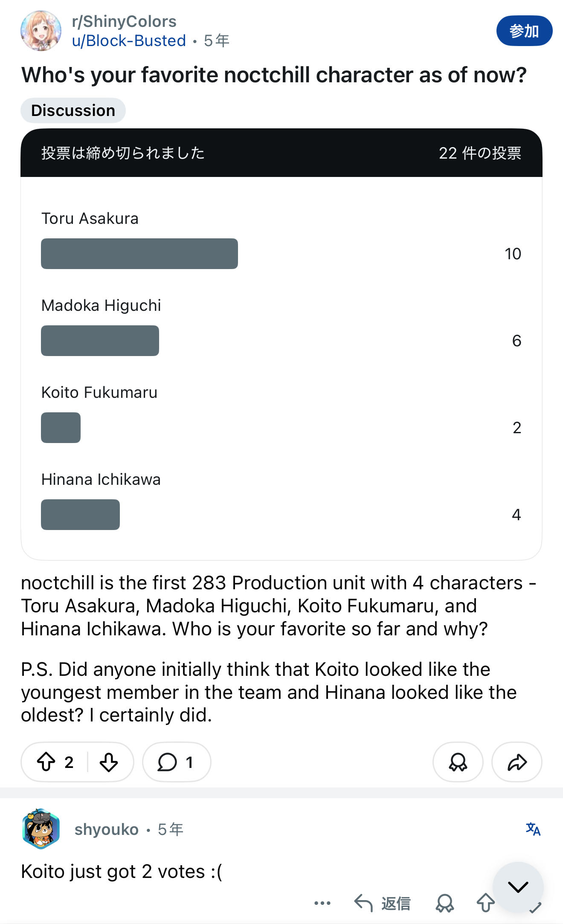Tap the Madoka Higuchi poll result bar
Screen dimensions: 563x924
click(x=100, y=341)
